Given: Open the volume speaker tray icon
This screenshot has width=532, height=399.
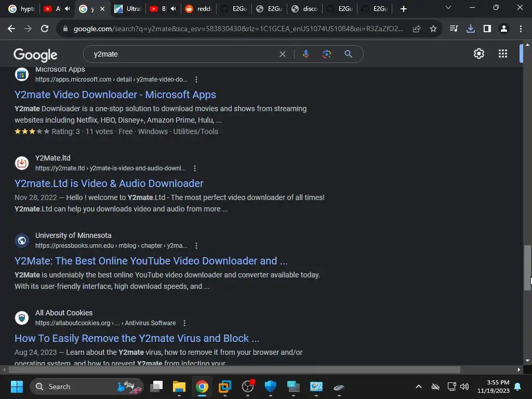Looking at the screenshot, I should coord(464,387).
